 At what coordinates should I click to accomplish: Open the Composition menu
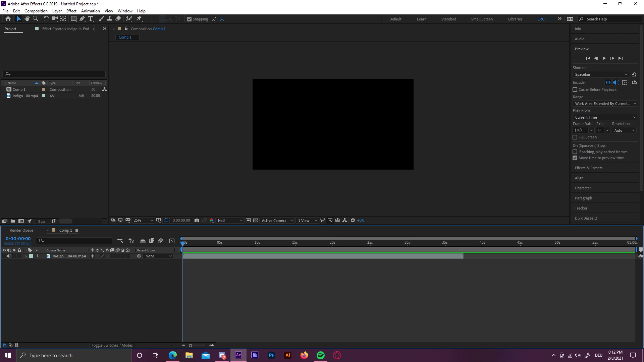coord(36,11)
